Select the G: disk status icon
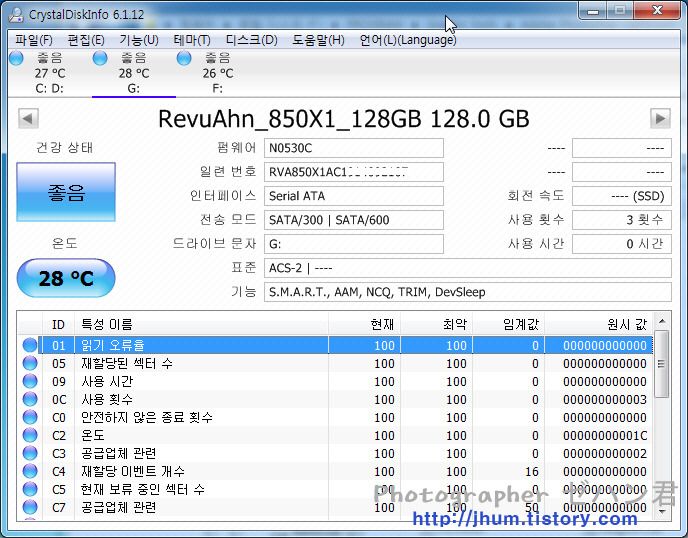 (100, 58)
